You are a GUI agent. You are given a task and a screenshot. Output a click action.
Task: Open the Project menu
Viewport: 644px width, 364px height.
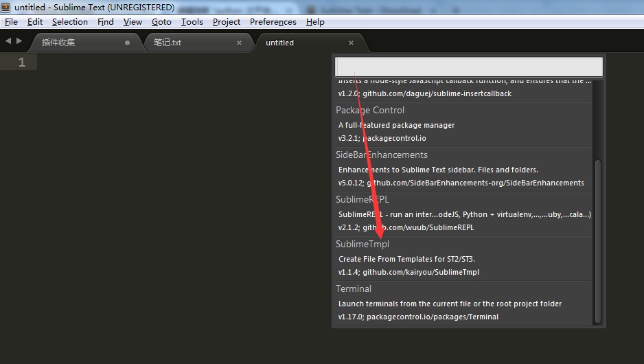tap(227, 22)
